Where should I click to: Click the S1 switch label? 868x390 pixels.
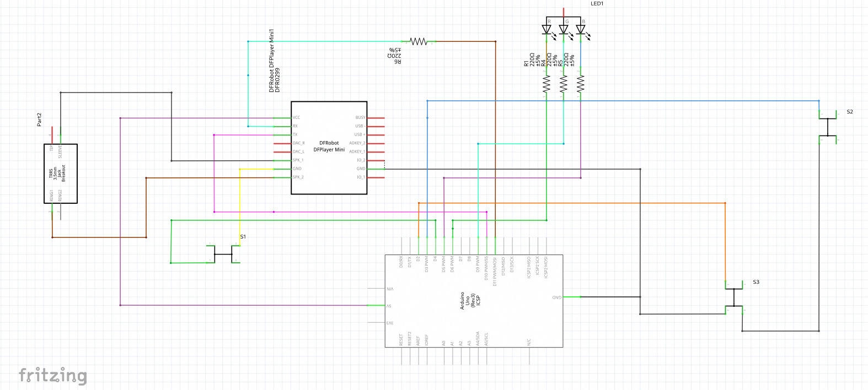pyautogui.click(x=243, y=237)
